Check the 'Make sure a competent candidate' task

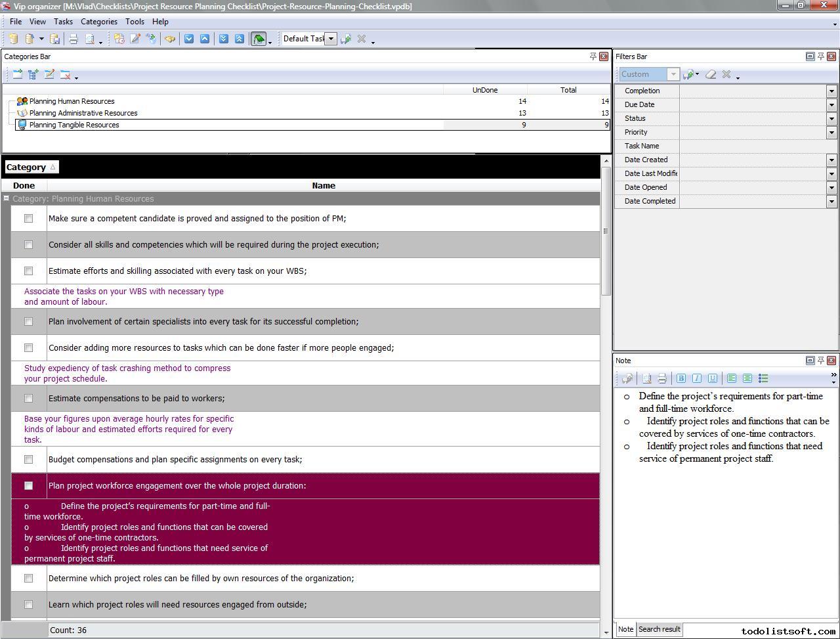pyautogui.click(x=28, y=219)
